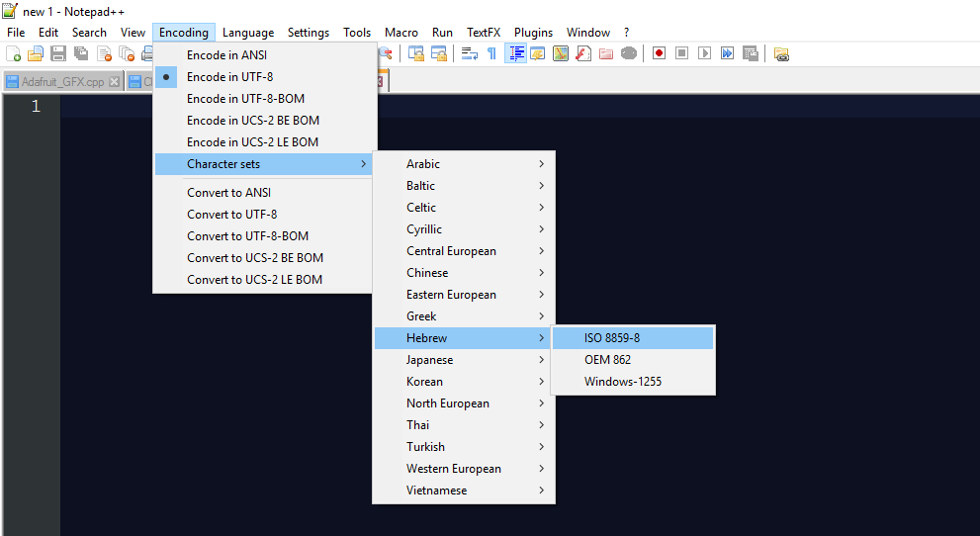Run macro multiple times with double-arrow icon
The height and width of the screenshot is (536, 980).
tap(727, 53)
